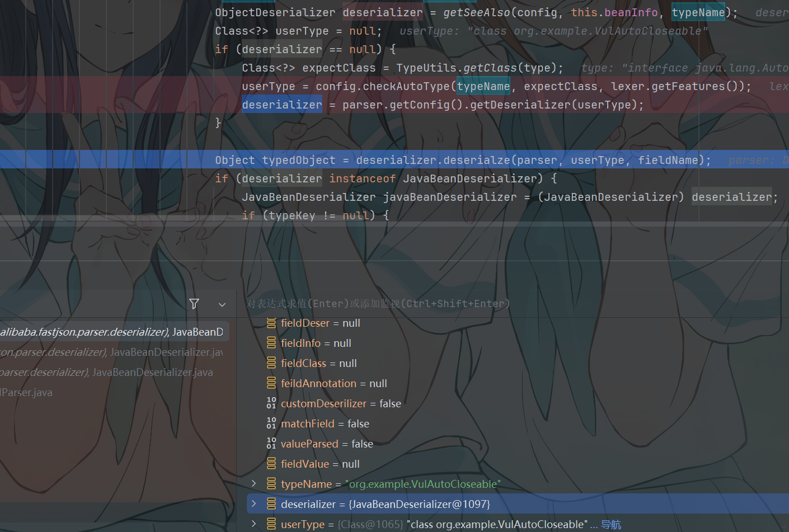Select the Parser.java stack frame
This screenshot has width=789, height=532.
115,392
